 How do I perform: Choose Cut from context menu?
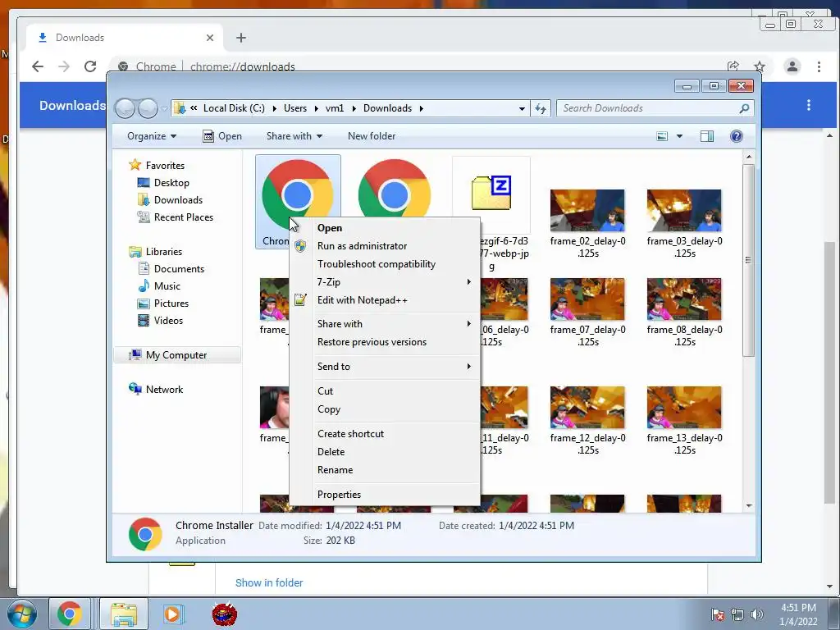pos(325,391)
